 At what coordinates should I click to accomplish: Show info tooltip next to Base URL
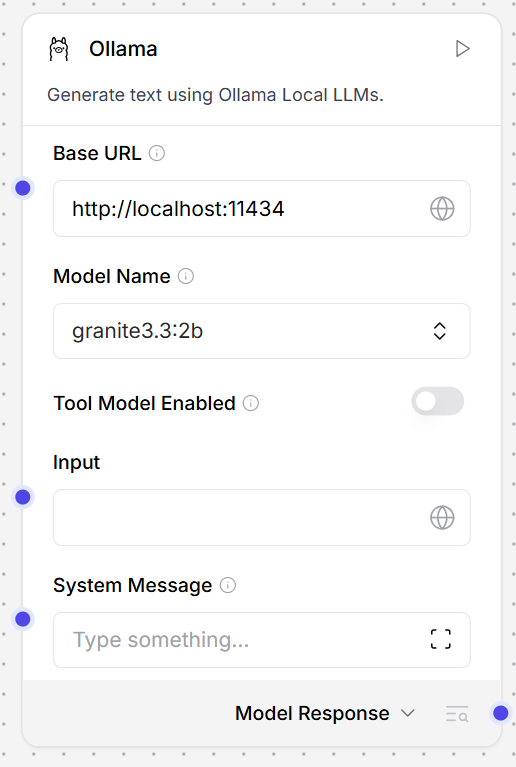coord(157,153)
